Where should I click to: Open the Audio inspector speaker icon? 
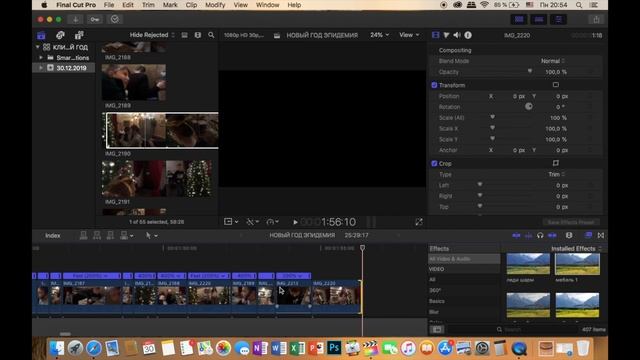pos(457,35)
